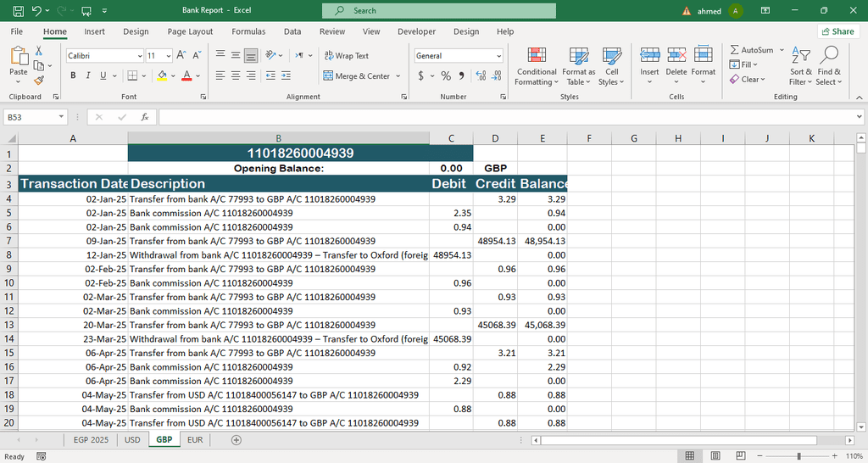Click the Search box in title bar
This screenshot has width=868, height=463.
click(438, 11)
